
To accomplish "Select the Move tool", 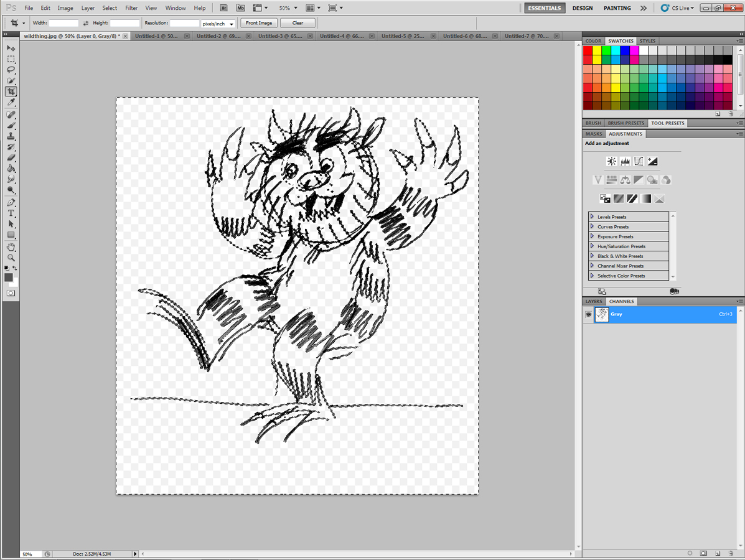I will coord(11,48).
